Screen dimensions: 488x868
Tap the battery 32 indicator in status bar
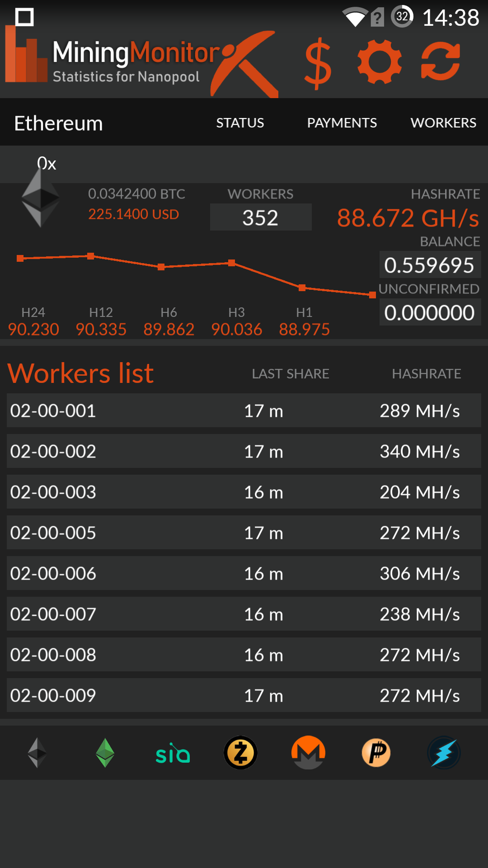402,16
